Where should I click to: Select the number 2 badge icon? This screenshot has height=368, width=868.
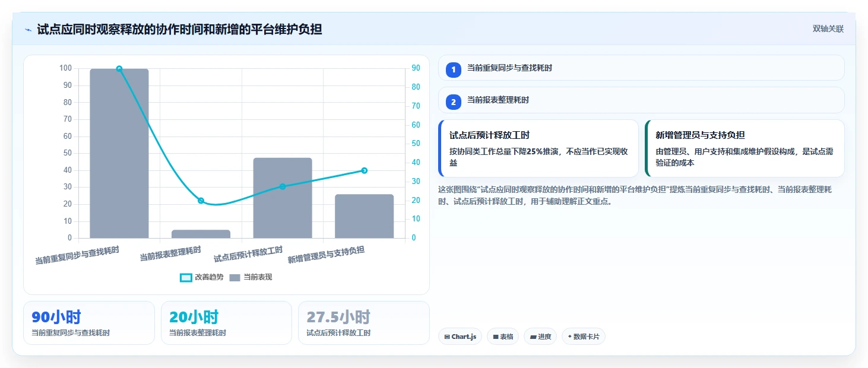tap(454, 102)
